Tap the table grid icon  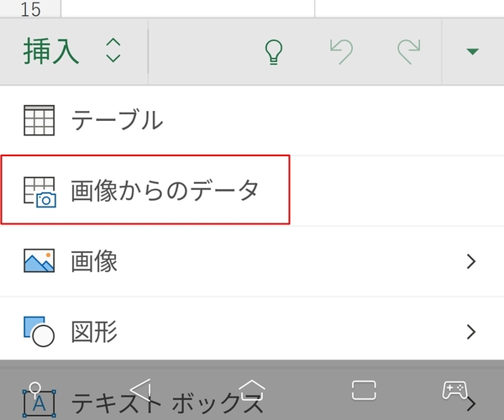pos(39,120)
